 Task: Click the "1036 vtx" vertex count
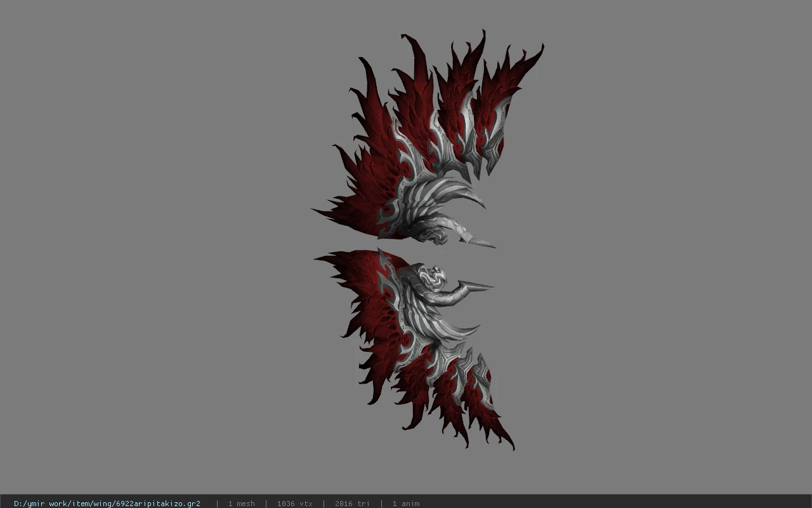click(295, 504)
